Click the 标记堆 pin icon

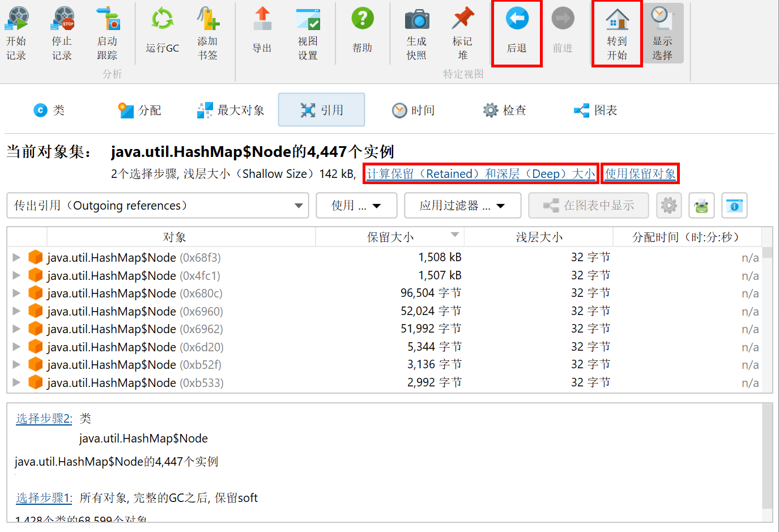[x=462, y=19]
